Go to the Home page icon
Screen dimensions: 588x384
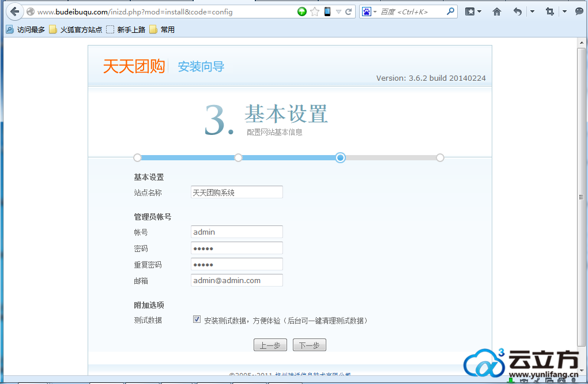497,12
